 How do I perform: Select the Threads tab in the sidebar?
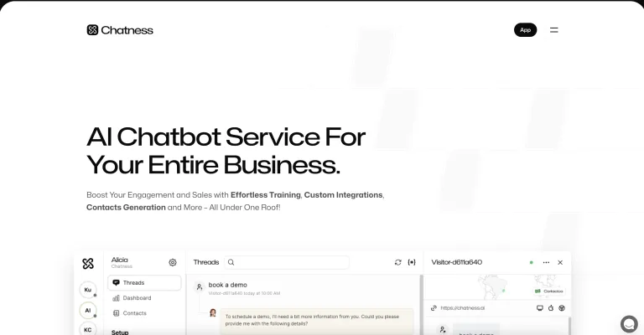(144, 283)
